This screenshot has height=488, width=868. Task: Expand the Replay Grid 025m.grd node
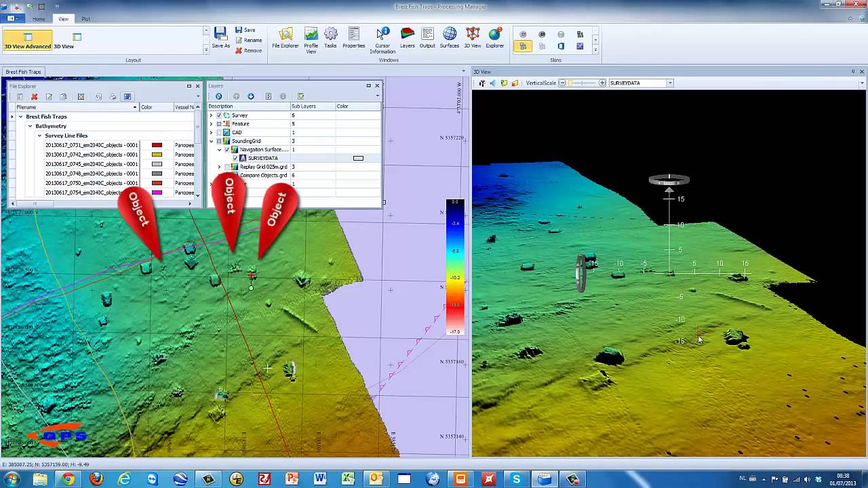(x=219, y=167)
